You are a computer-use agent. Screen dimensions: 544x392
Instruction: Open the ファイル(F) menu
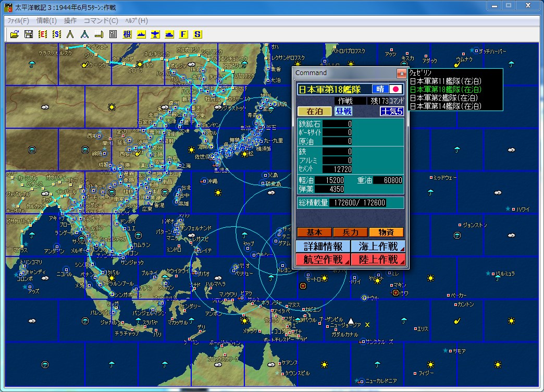click(18, 21)
